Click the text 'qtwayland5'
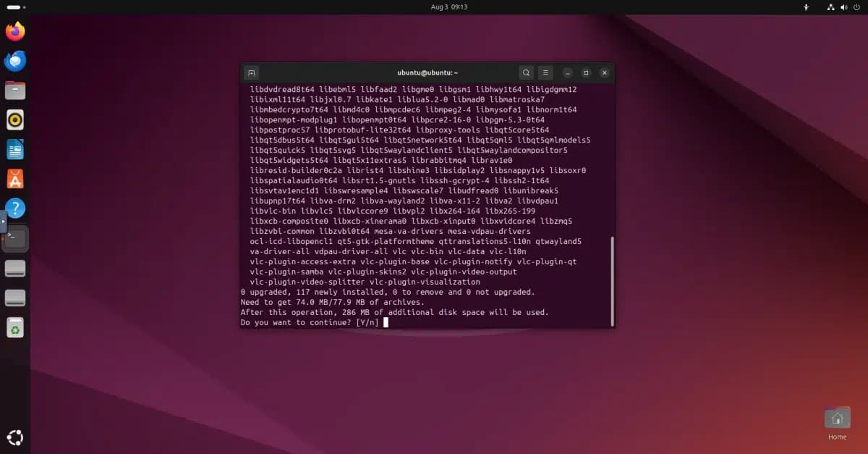Viewport: 868px width, 454px height. tap(558, 241)
